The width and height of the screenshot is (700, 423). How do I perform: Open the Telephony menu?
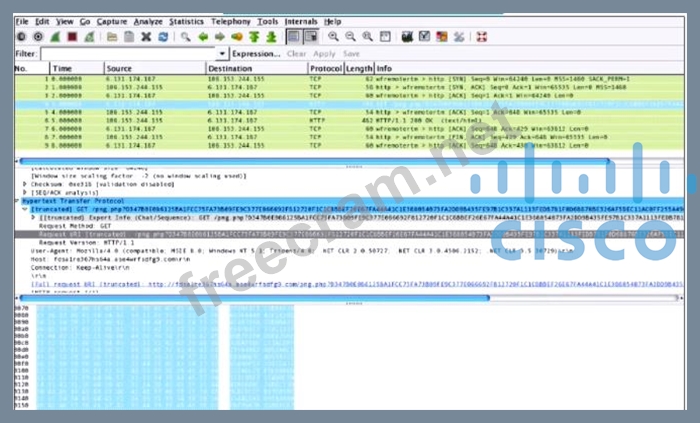pos(231,21)
